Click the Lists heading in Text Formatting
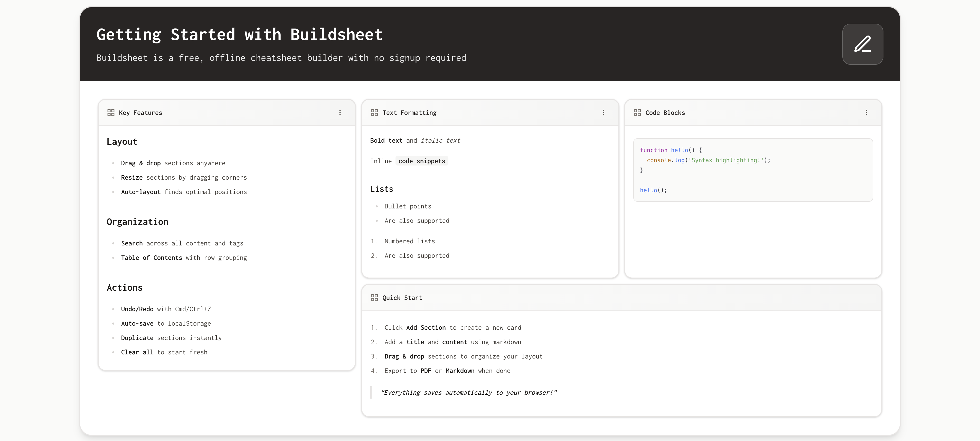The height and width of the screenshot is (441, 980). [382, 189]
